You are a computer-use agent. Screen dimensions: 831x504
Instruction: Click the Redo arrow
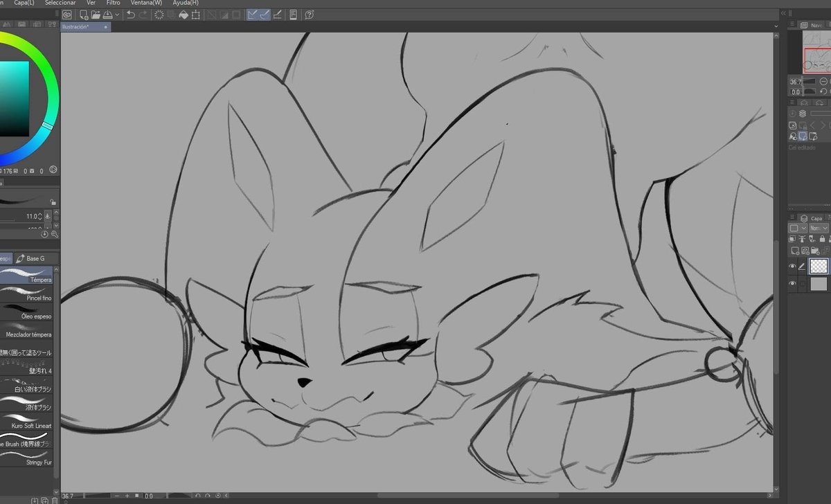(143, 15)
